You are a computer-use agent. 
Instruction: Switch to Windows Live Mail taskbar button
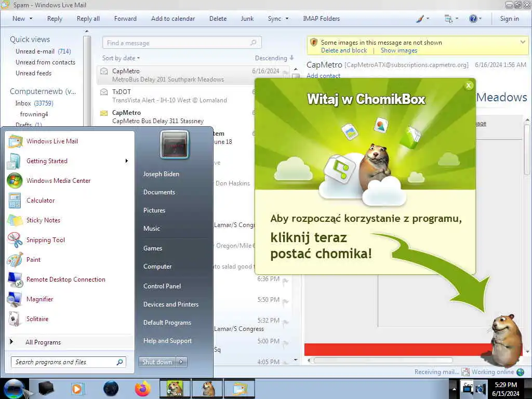click(239, 389)
